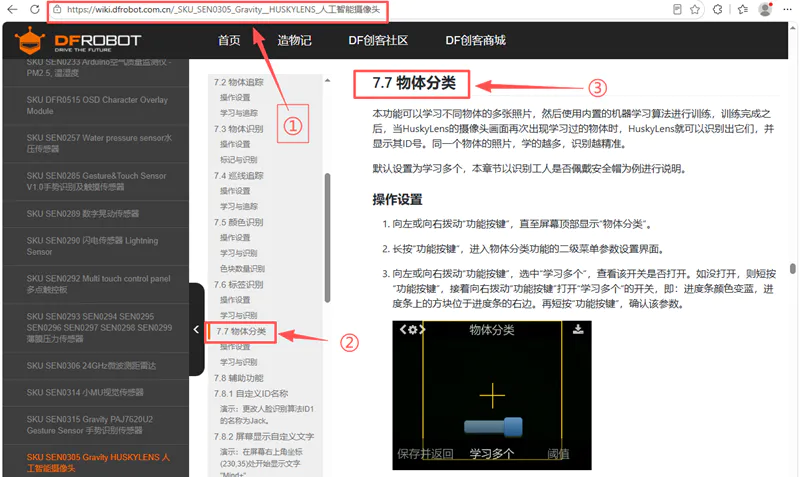Open 演示：更改人脸识别算法ID1 entry
The image size is (800, 477).
pos(267,415)
